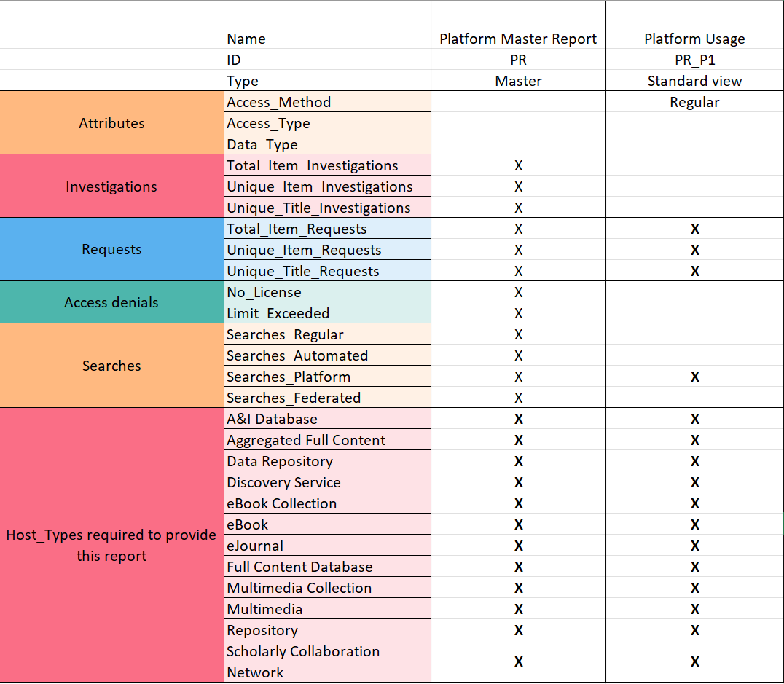This screenshot has height=684, width=784.
Task: Click the Master Report X for eJournal
Action: pyautogui.click(x=518, y=546)
